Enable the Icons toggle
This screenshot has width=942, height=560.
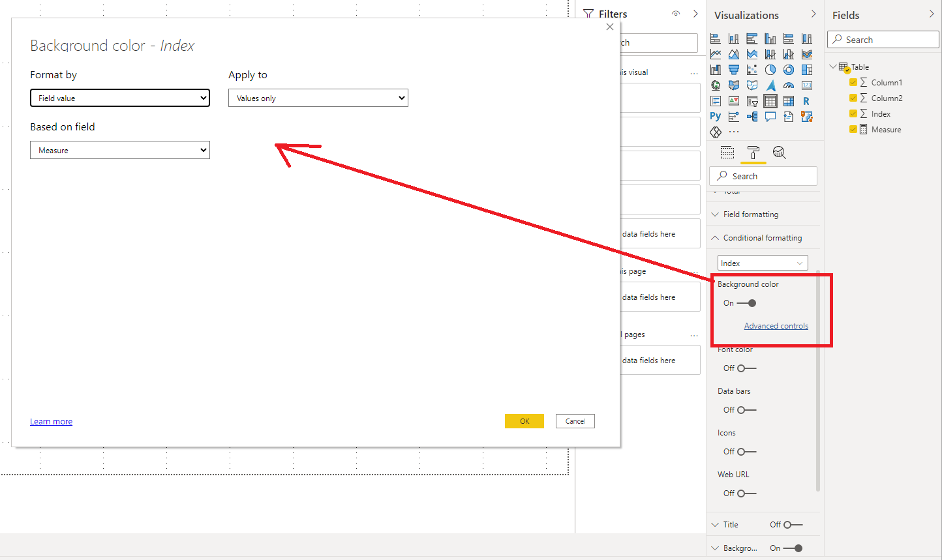point(746,452)
